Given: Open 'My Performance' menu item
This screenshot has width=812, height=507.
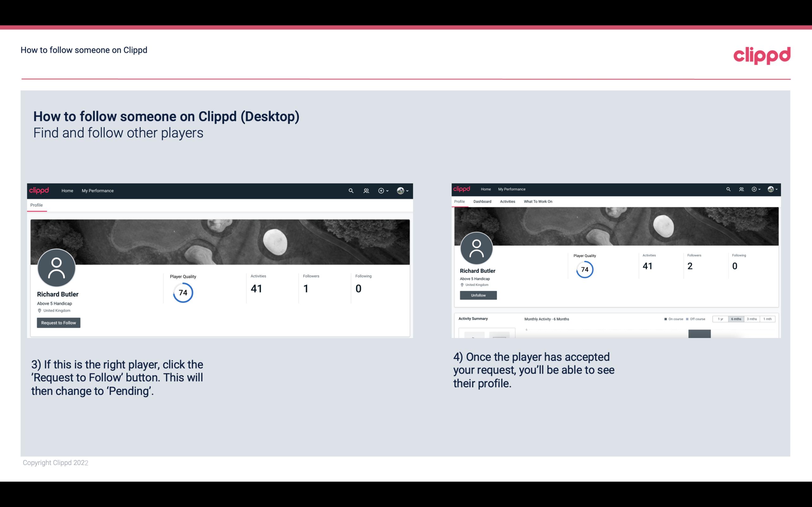Looking at the screenshot, I should (x=97, y=190).
